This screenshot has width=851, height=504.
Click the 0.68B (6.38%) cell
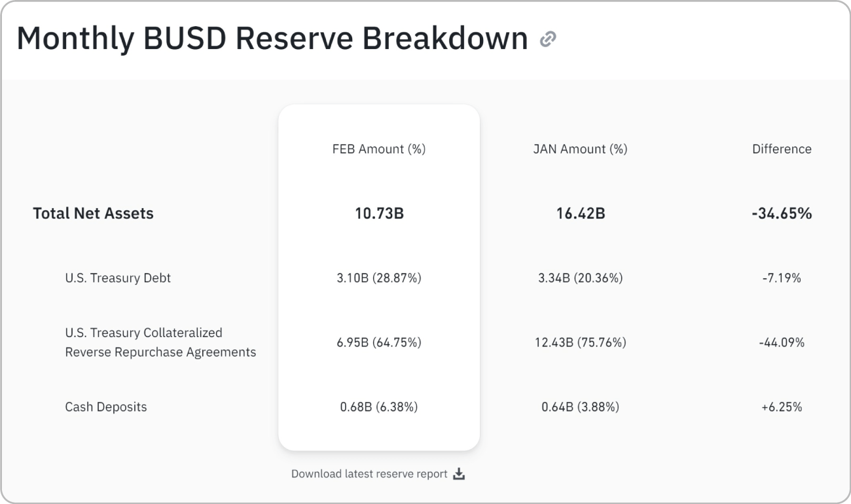pos(379,407)
